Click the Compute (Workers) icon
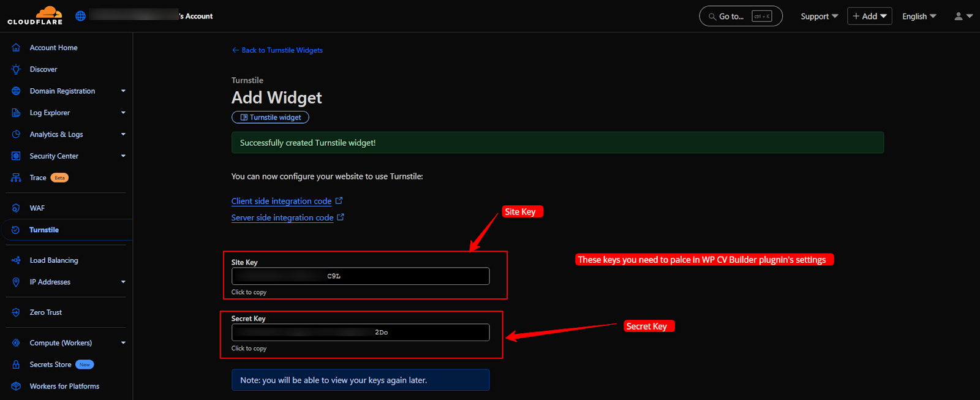The width and height of the screenshot is (980, 400). click(x=16, y=343)
